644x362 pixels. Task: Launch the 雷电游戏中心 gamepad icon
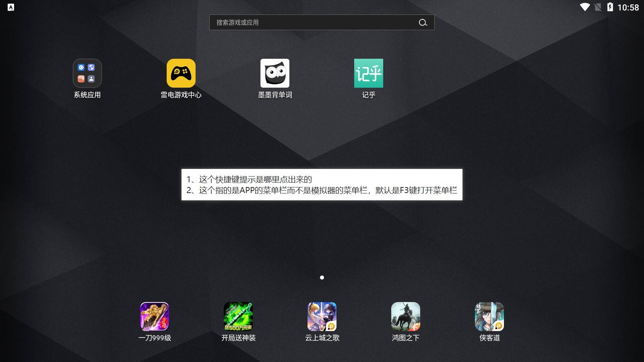[181, 73]
